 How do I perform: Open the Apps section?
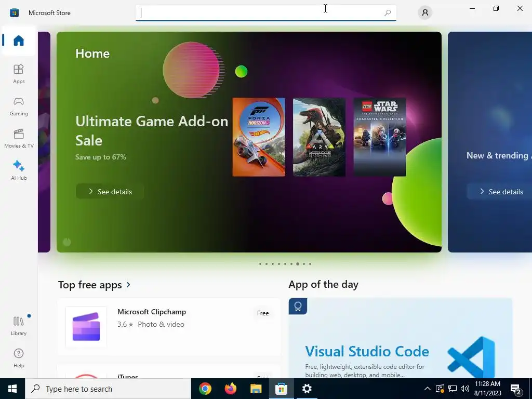click(19, 74)
